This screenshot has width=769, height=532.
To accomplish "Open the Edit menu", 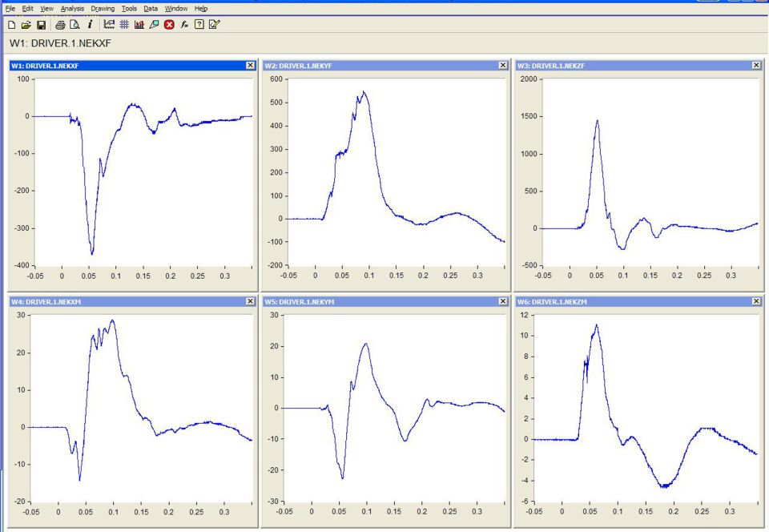I will click(28, 9).
